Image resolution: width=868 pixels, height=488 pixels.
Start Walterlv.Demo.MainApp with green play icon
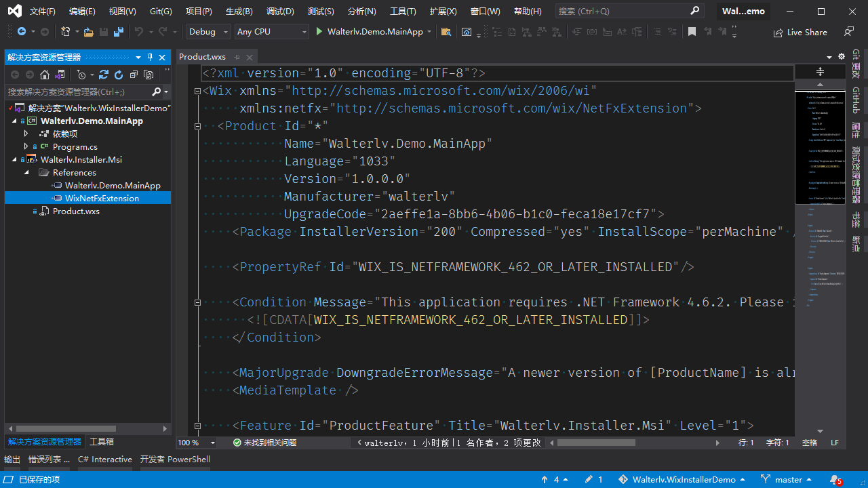[x=320, y=32]
